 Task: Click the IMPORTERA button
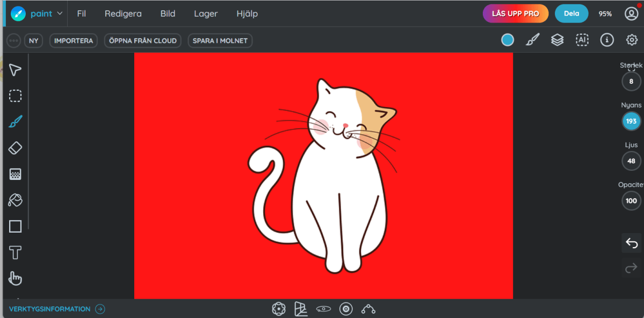74,41
